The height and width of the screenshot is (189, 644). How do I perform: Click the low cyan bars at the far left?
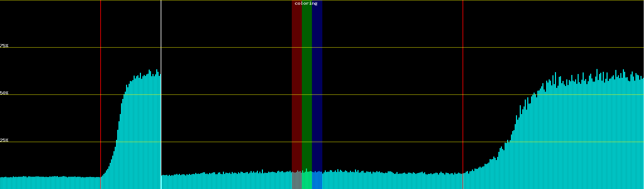(47, 183)
